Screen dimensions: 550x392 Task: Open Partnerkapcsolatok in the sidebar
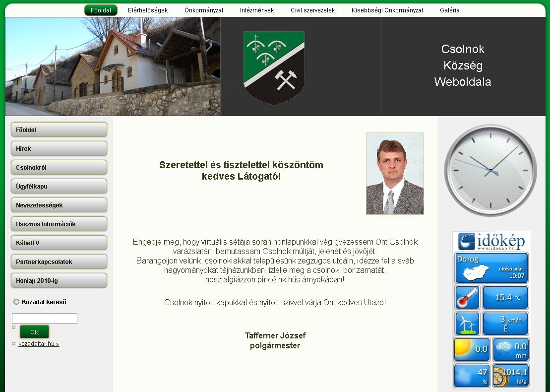59,262
